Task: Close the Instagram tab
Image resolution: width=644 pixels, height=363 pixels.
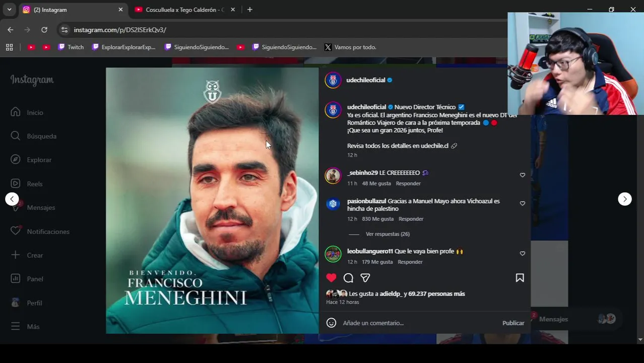Action: click(x=120, y=10)
